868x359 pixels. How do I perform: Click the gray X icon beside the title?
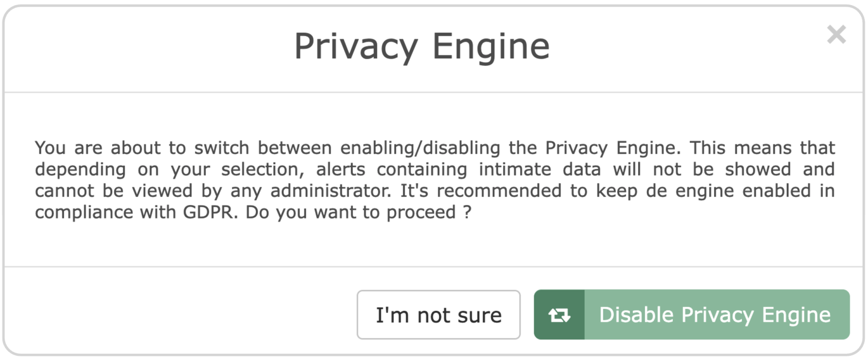click(x=836, y=35)
